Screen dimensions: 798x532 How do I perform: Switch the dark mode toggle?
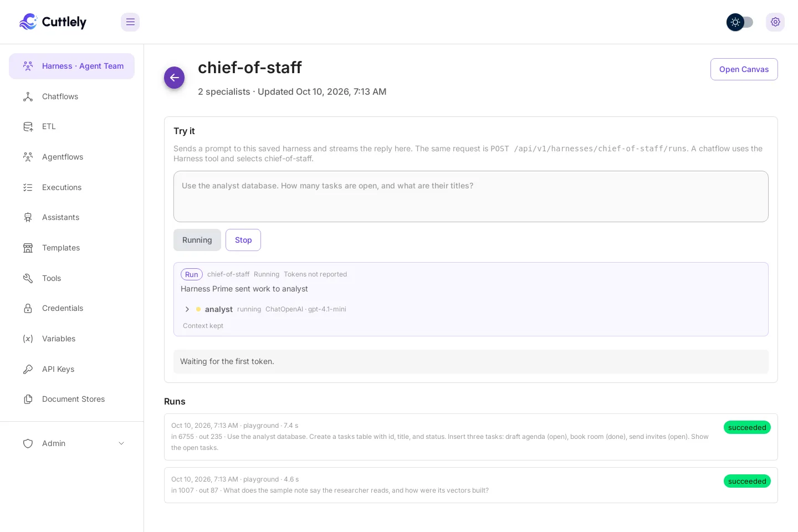coord(740,22)
